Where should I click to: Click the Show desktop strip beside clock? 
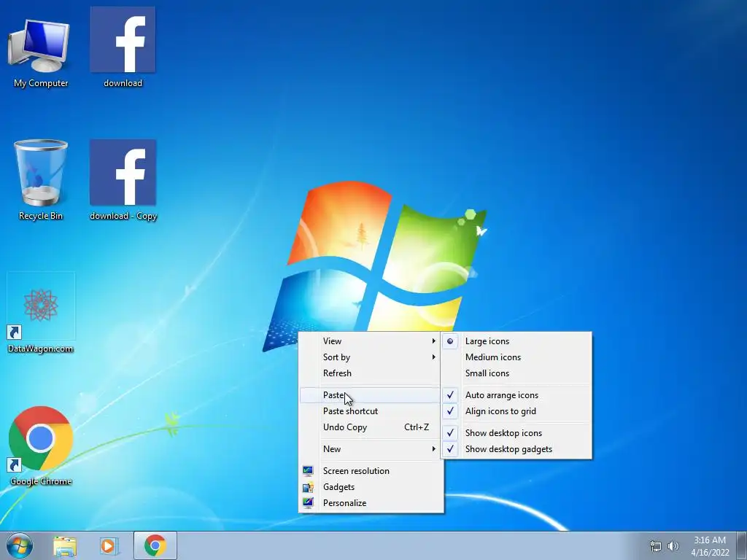point(742,545)
